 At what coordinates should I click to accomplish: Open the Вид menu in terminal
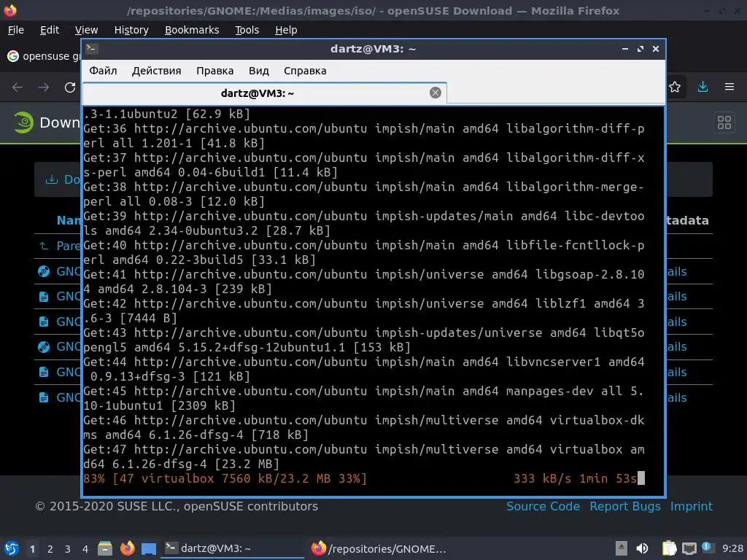point(259,71)
